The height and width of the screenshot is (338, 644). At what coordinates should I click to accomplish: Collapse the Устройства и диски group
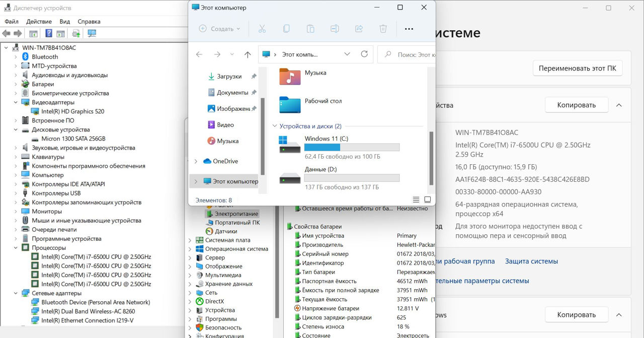pyautogui.click(x=275, y=126)
